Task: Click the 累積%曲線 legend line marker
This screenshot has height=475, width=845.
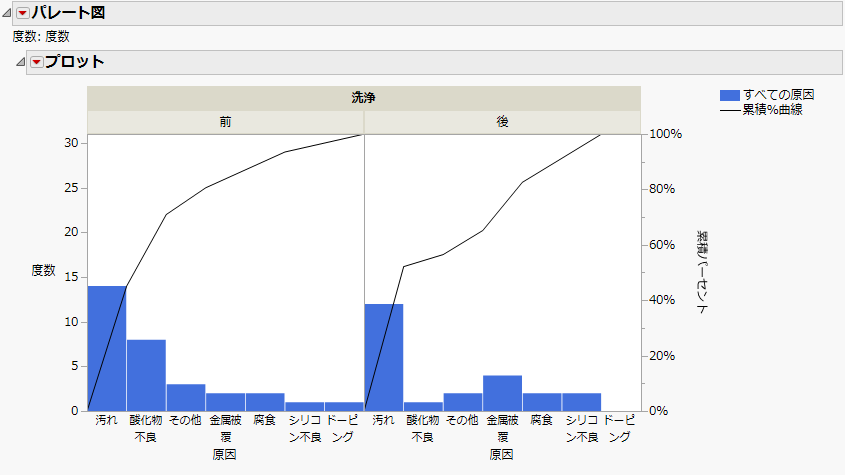Action: (731, 111)
